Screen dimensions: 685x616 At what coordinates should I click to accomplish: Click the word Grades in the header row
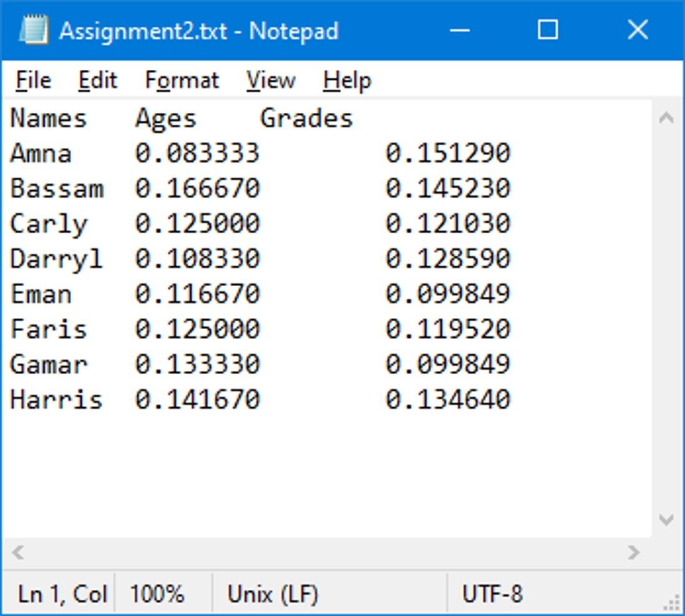[x=306, y=118]
